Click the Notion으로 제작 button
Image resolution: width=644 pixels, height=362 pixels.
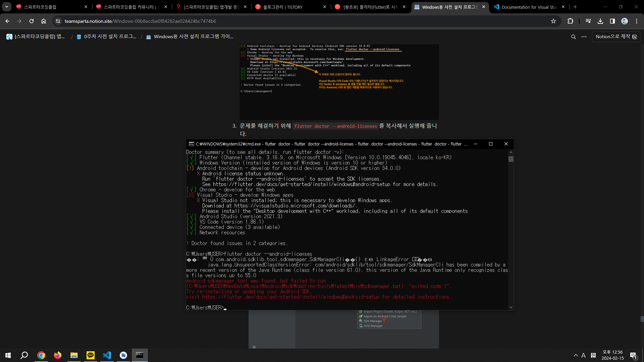pyautogui.click(x=616, y=37)
